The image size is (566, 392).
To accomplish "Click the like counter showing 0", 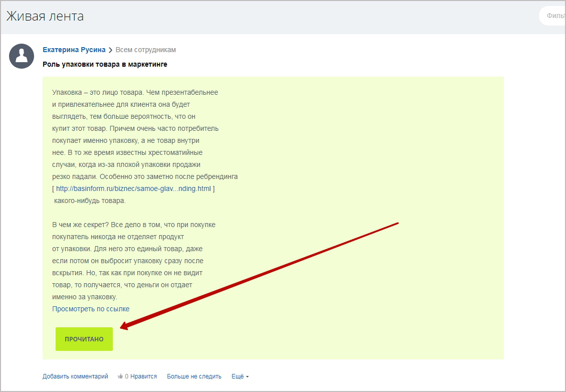I will pyautogui.click(x=127, y=376).
